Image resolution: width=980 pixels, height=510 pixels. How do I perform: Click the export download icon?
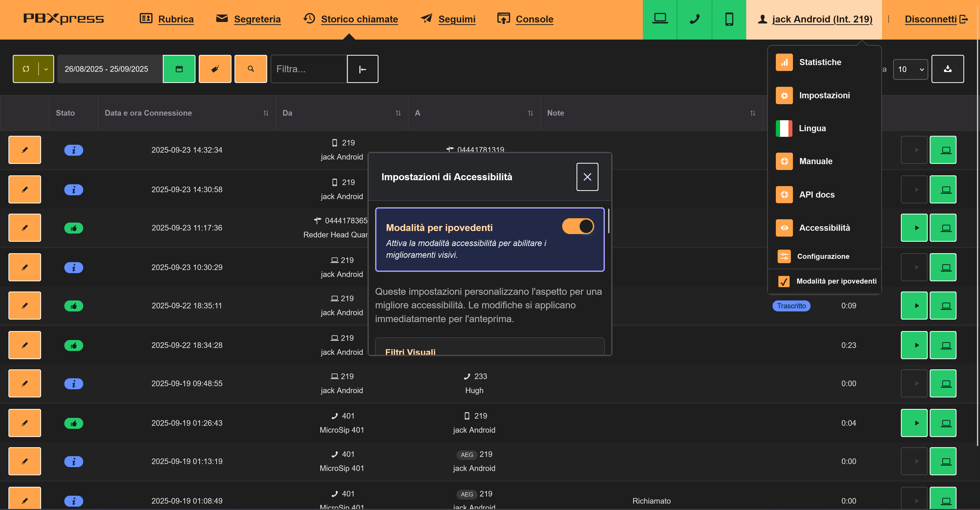coord(948,69)
